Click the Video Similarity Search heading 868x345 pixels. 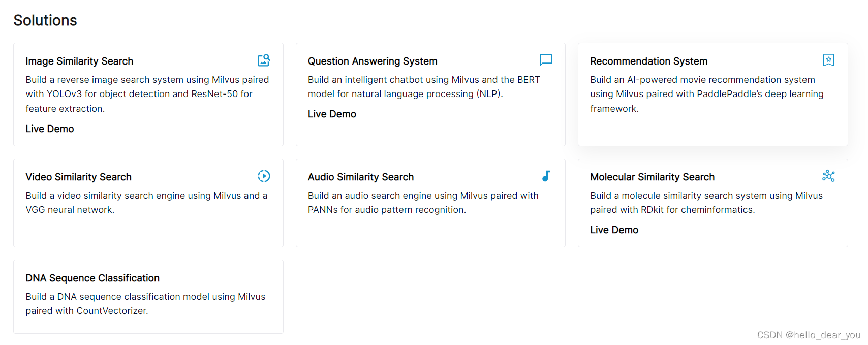point(78,177)
